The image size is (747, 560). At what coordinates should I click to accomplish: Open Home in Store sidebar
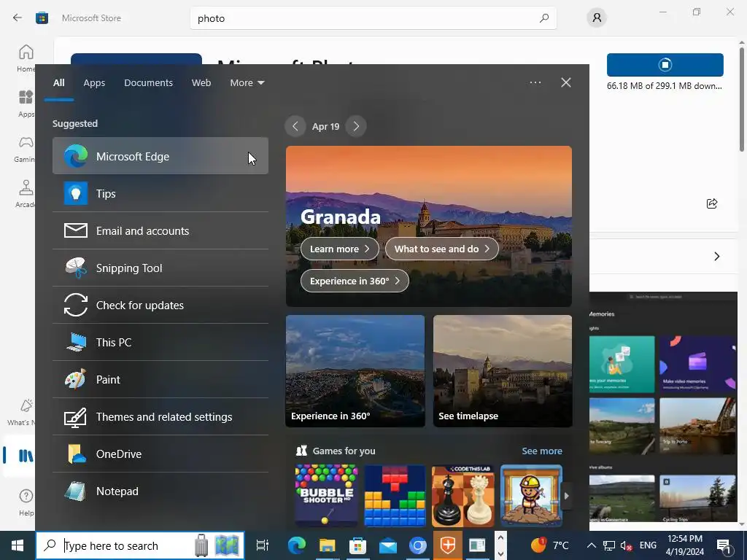[x=26, y=58]
